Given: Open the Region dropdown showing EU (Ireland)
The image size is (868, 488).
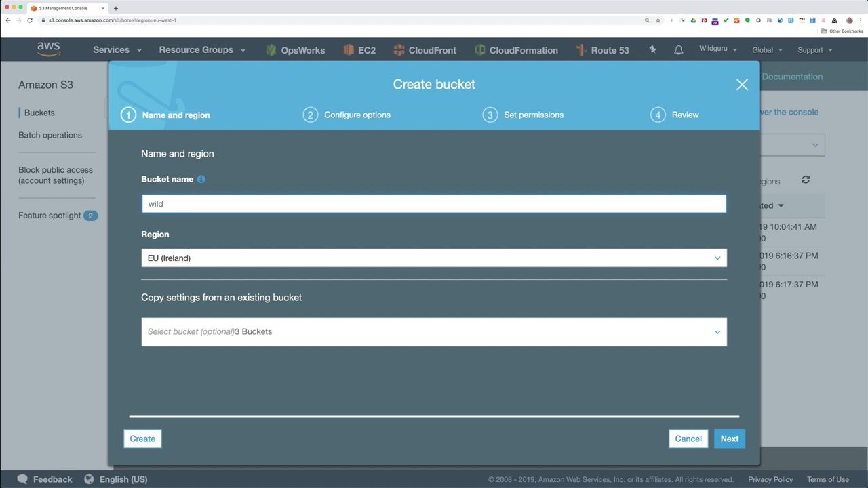Looking at the screenshot, I should 434,258.
